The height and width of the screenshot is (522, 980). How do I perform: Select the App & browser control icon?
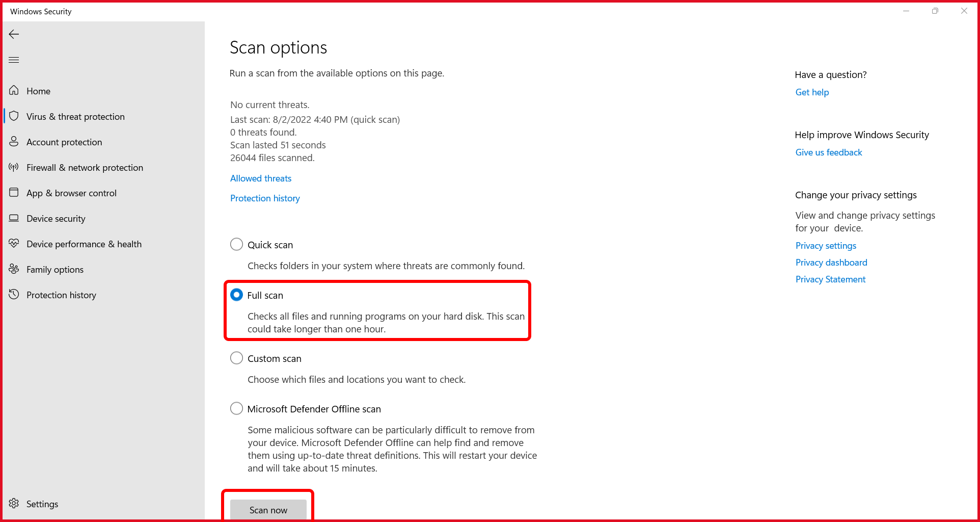coord(14,193)
